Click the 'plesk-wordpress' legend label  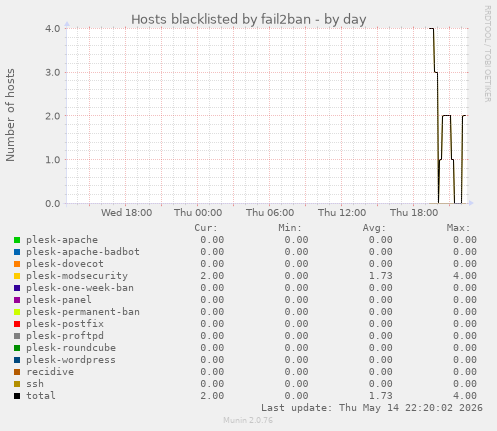pyautogui.click(x=71, y=360)
